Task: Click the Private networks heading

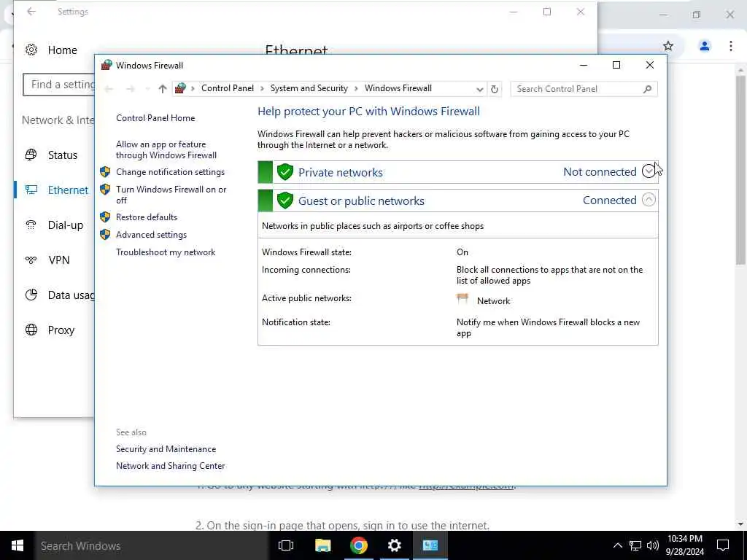Action: click(340, 172)
